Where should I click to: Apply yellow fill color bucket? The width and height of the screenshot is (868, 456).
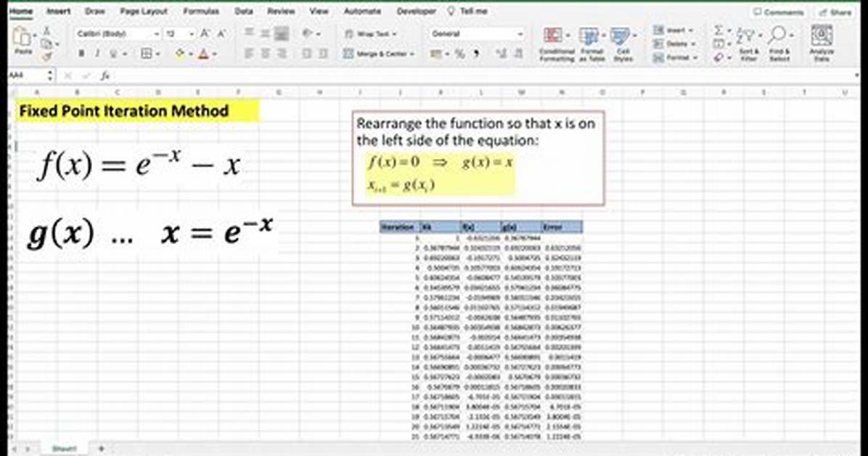[x=179, y=54]
